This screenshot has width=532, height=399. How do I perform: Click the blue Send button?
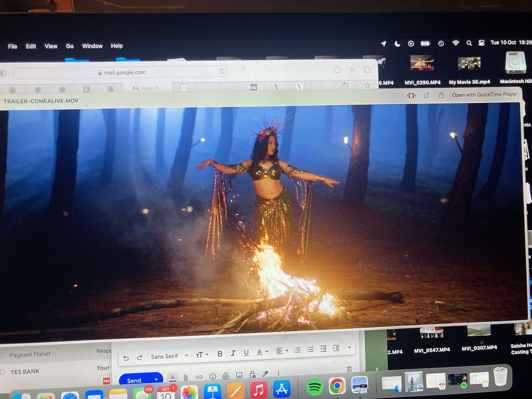tap(134, 381)
